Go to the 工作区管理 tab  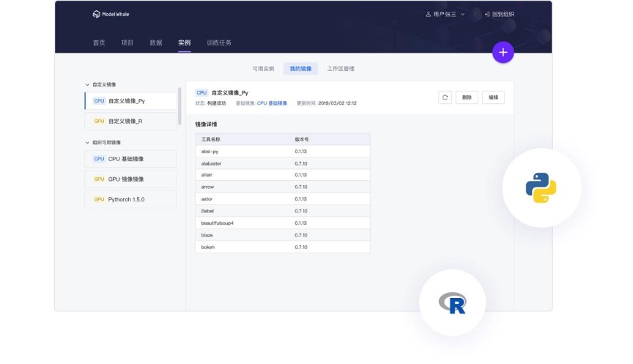pyautogui.click(x=341, y=69)
